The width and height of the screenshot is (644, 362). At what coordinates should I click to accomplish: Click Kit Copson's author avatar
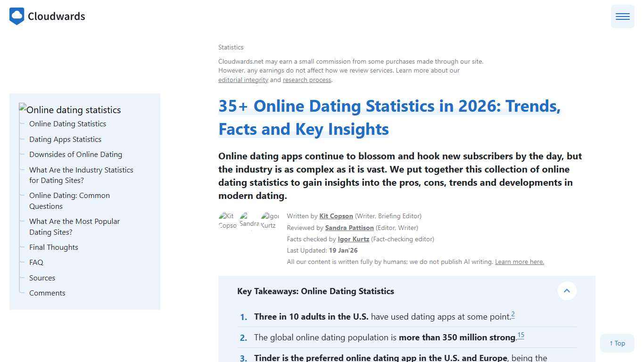pyautogui.click(x=228, y=221)
